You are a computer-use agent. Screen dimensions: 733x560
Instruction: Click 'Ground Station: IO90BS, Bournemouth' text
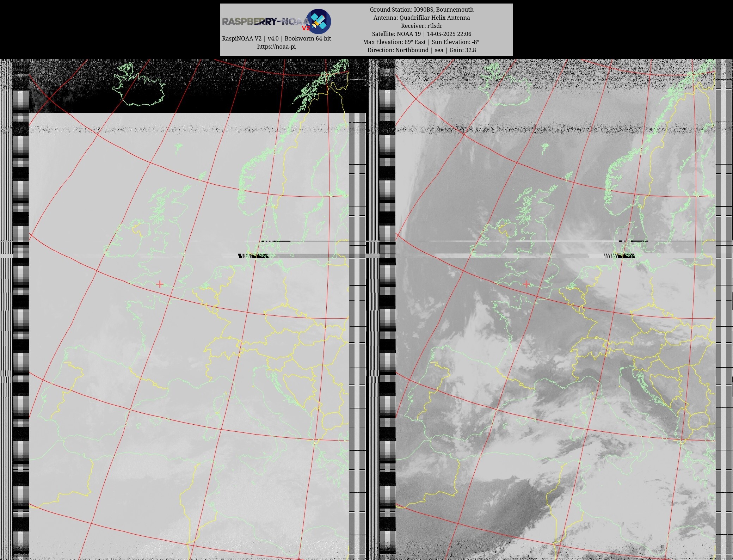click(421, 10)
